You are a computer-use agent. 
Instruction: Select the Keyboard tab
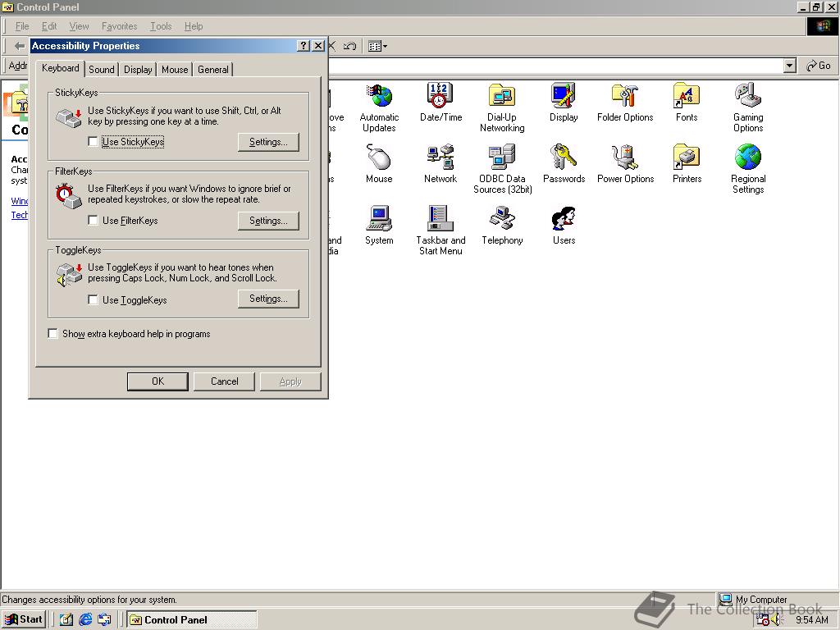point(61,68)
